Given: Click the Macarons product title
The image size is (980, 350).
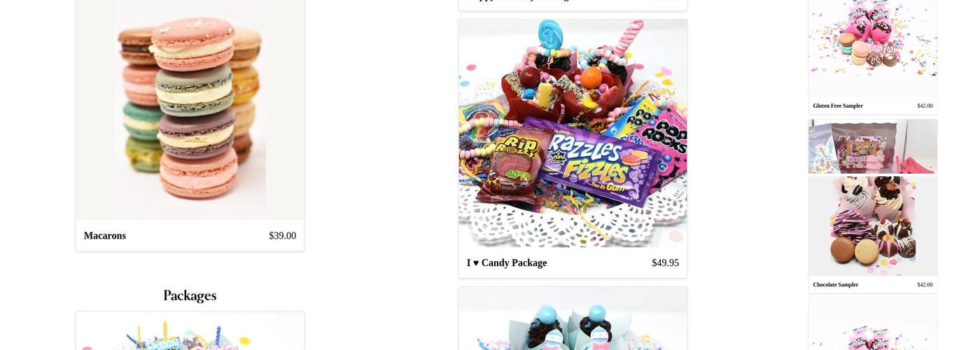Looking at the screenshot, I should 105,236.
